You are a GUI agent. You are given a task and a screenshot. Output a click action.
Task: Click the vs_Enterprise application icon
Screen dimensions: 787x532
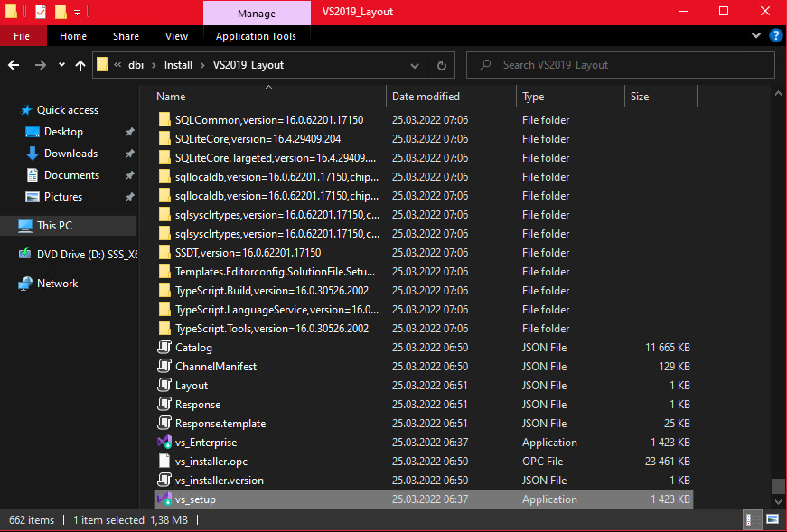point(164,443)
